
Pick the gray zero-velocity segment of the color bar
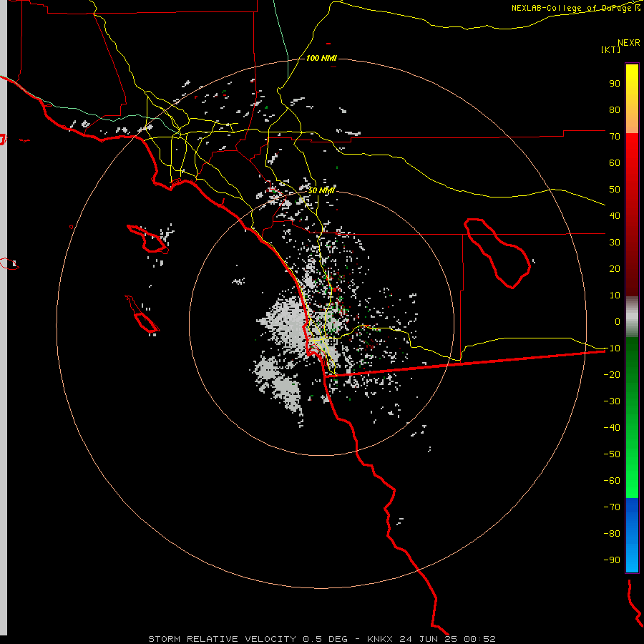click(632, 317)
